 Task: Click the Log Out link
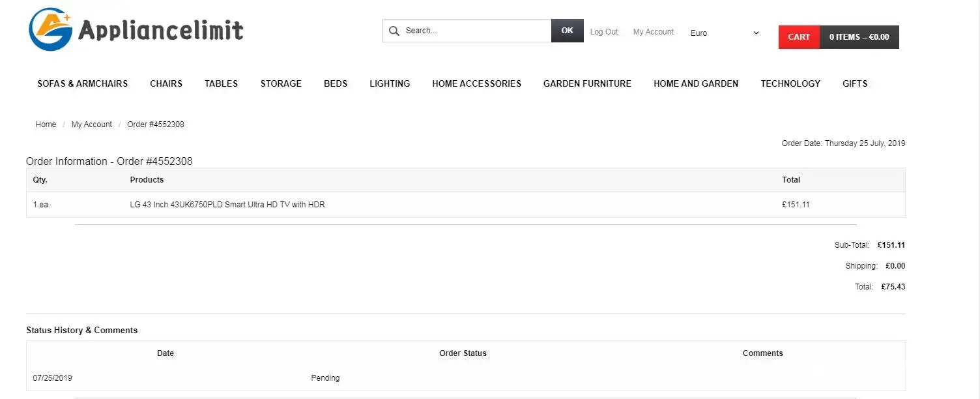tap(603, 32)
